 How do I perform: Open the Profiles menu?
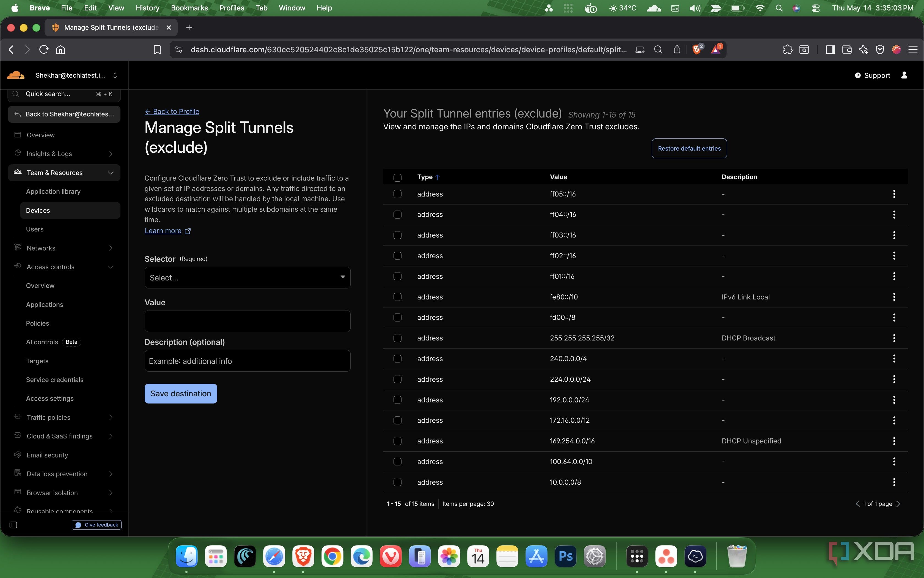[x=232, y=8]
